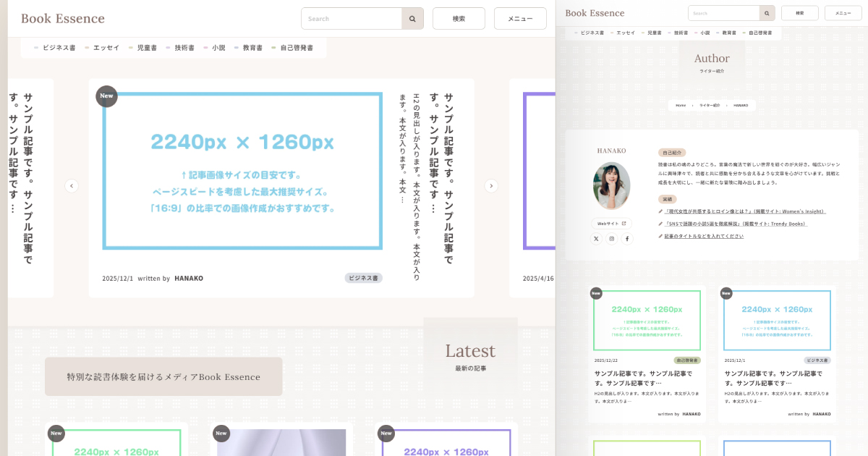
Task: Select 自己啓発書 in the mobile category navigation
Action: [759, 32]
